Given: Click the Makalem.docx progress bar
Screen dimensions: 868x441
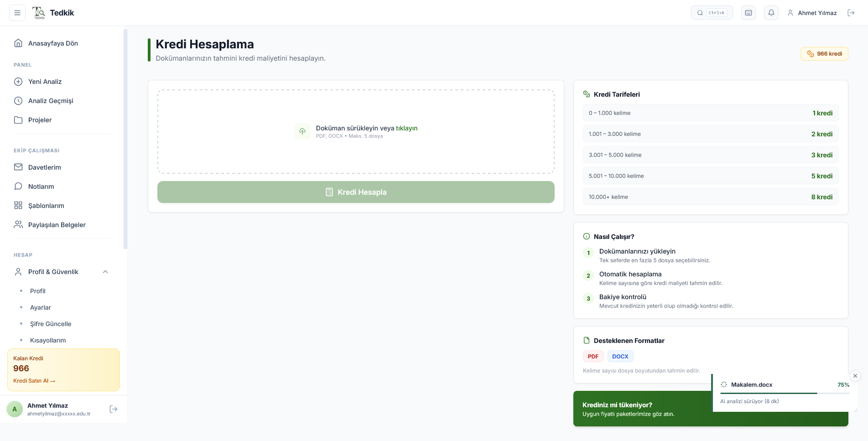Looking at the screenshot, I should 785,393.
